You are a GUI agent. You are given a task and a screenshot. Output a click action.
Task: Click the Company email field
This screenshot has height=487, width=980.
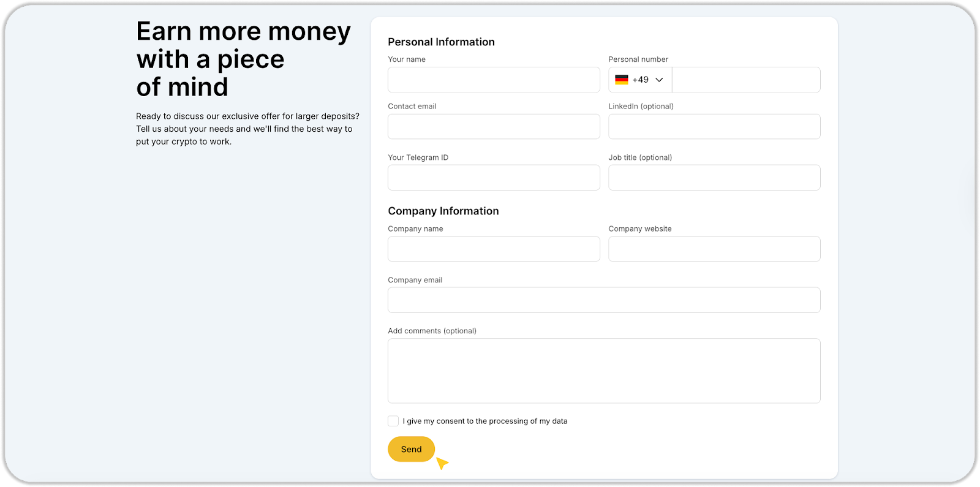[604, 300]
